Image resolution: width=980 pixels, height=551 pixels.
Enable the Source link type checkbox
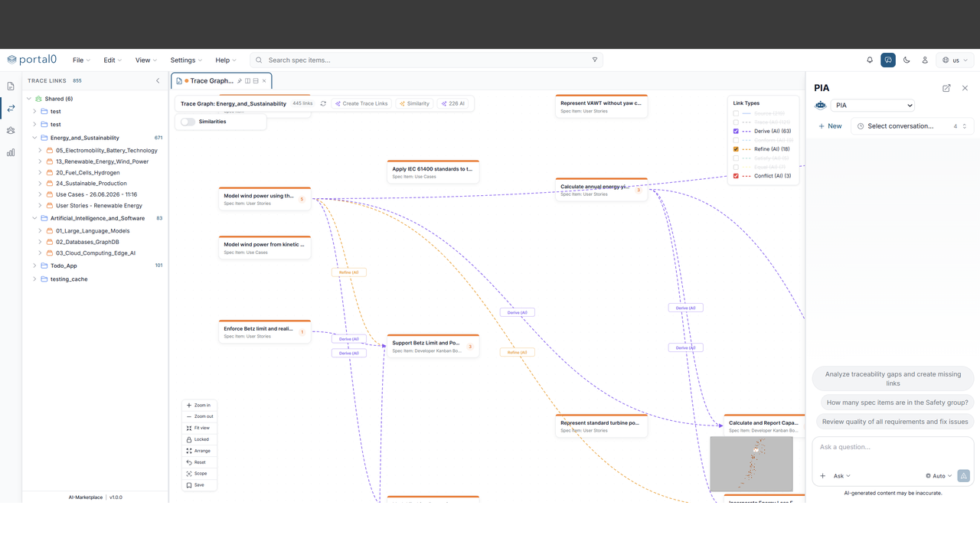(x=736, y=113)
